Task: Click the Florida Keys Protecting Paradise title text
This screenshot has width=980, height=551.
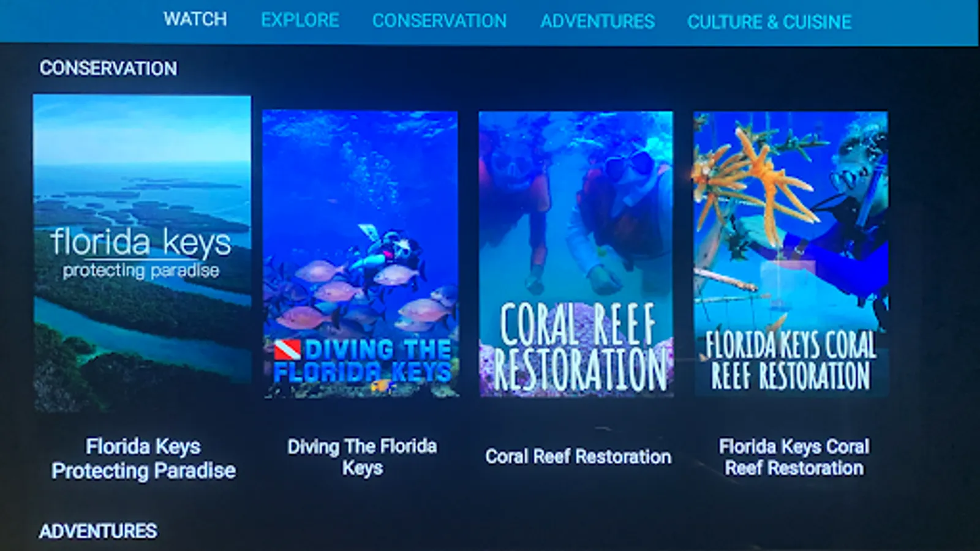Action: [x=143, y=459]
